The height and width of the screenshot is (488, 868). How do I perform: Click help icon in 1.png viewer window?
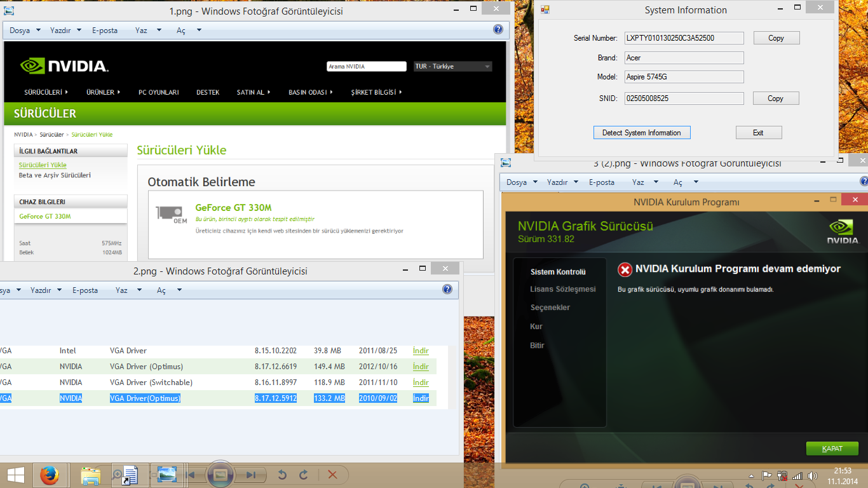click(498, 30)
